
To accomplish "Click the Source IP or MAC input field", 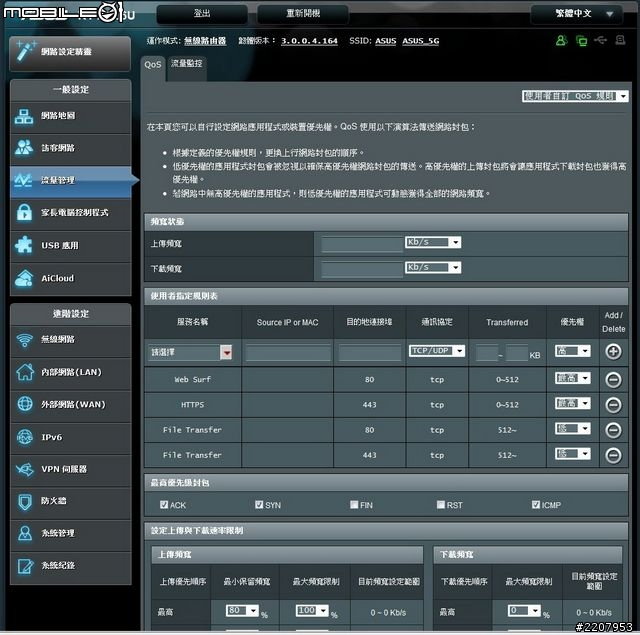I will [x=289, y=353].
